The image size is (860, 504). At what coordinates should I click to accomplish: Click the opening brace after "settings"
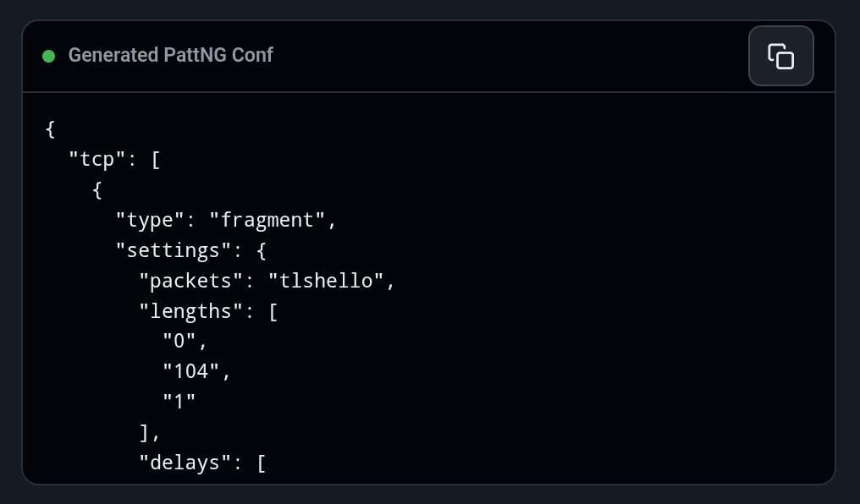click(x=261, y=251)
